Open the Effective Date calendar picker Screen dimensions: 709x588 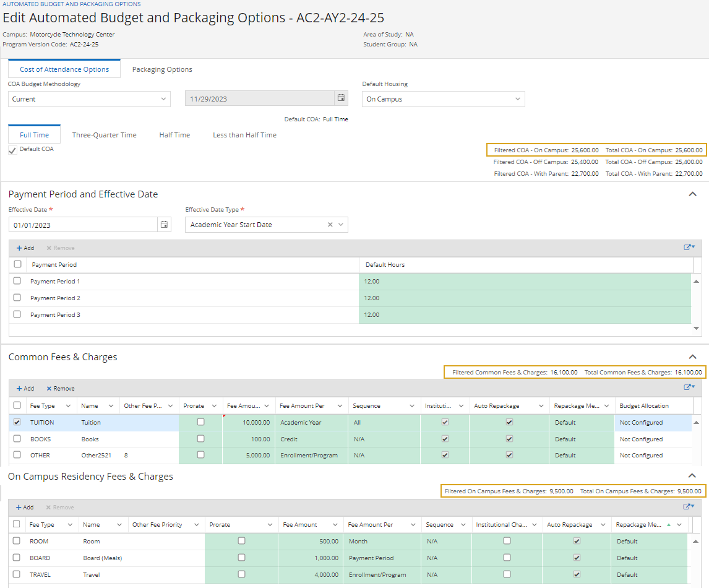tap(164, 224)
